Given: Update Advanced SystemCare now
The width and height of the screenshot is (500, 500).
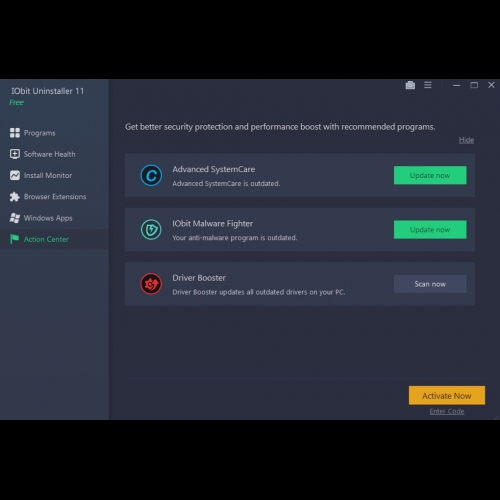Looking at the screenshot, I should 430,175.
